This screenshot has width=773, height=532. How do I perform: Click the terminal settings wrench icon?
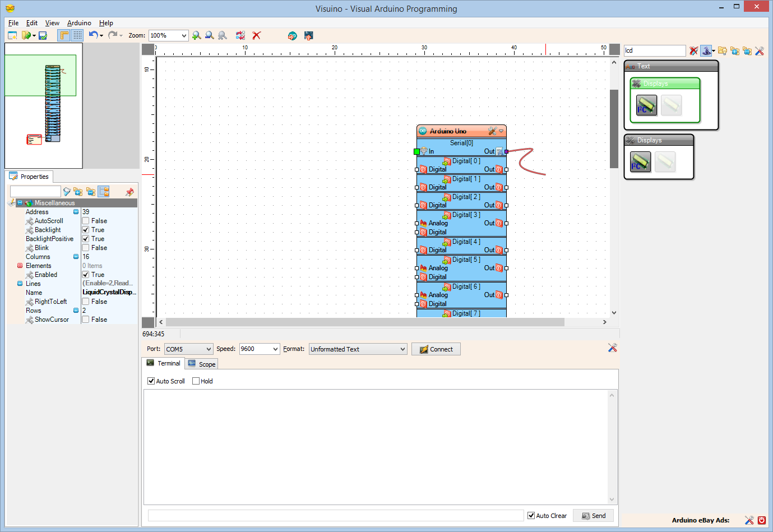tap(613, 348)
